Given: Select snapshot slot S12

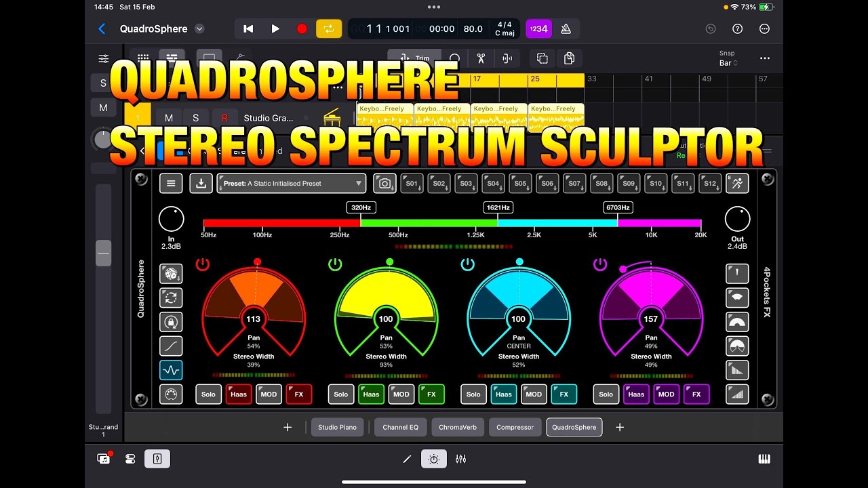Looking at the screenshot, I should point(710,183).
